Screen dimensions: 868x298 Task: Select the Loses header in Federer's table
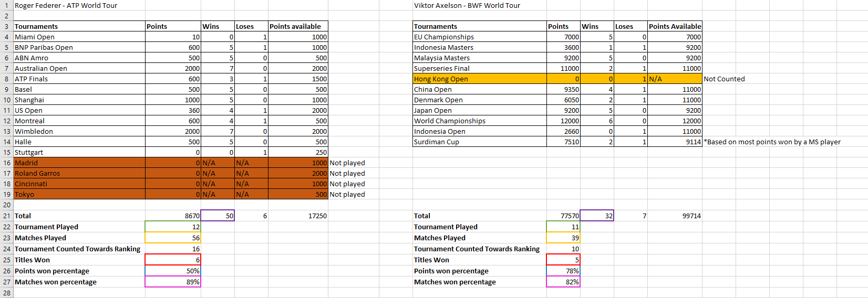click(251, 26)
